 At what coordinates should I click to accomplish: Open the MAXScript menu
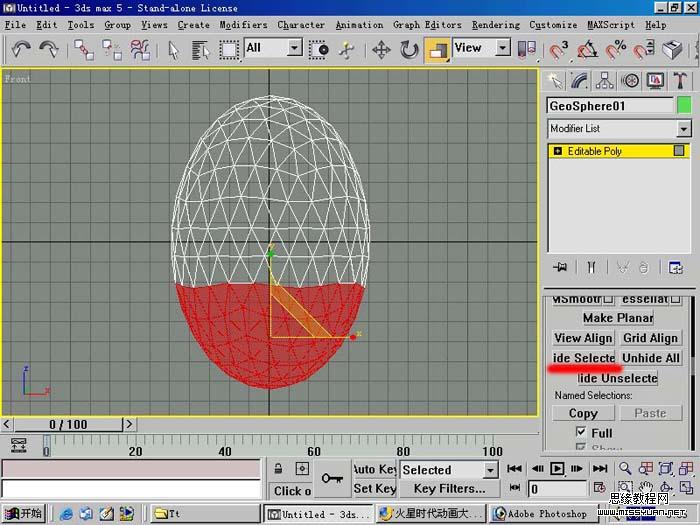click(611, 25)
